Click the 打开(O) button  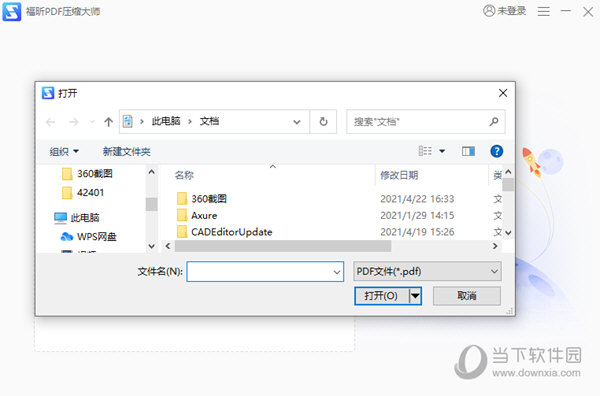[x=382, y=296]
